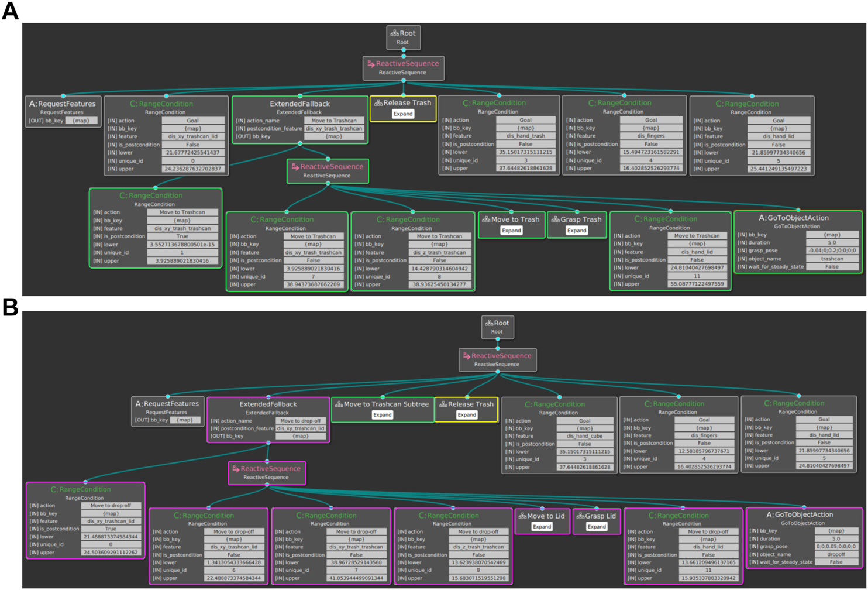This screenshot has height=590, width=868.
Task: Click the Grasp Lid subtree icon
Action: click(580, 516)
